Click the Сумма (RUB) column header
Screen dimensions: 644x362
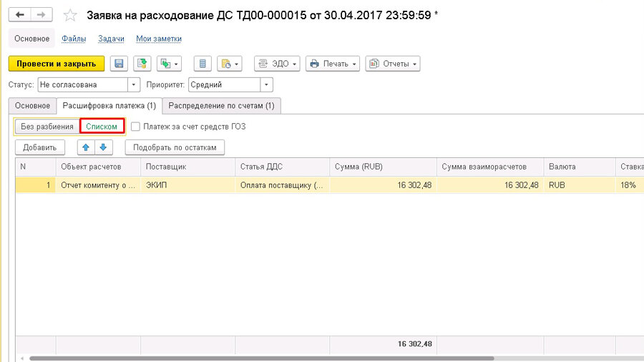coord(384,167)
